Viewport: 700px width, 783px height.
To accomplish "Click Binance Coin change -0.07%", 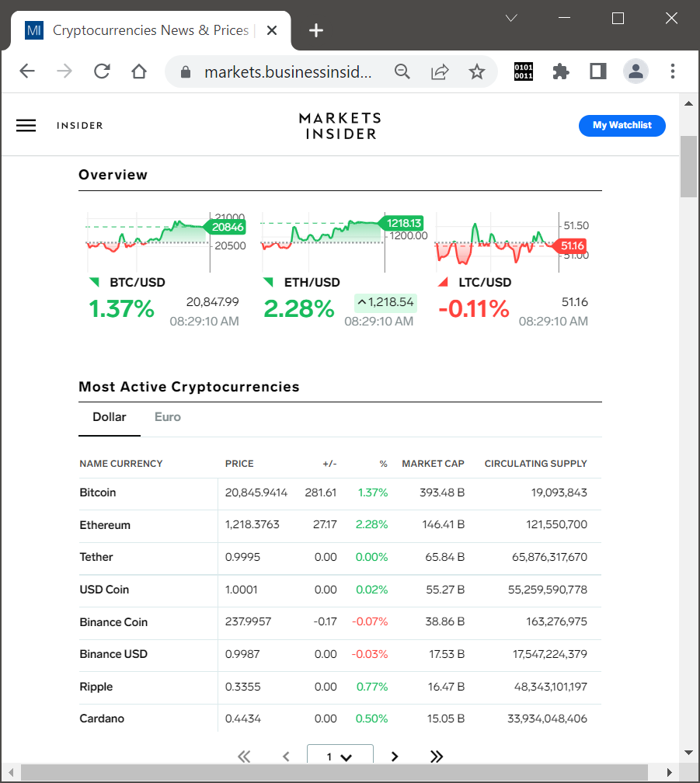I will (x=370, y=621).
